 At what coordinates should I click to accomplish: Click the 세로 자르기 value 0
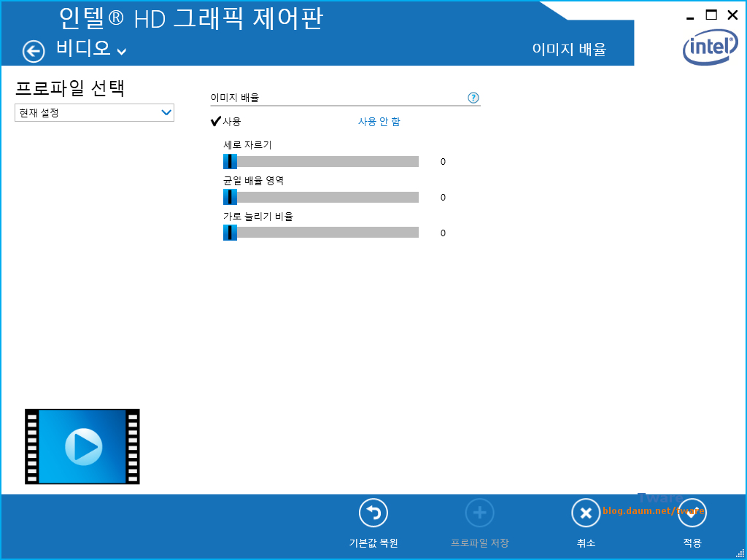point(443,162)
